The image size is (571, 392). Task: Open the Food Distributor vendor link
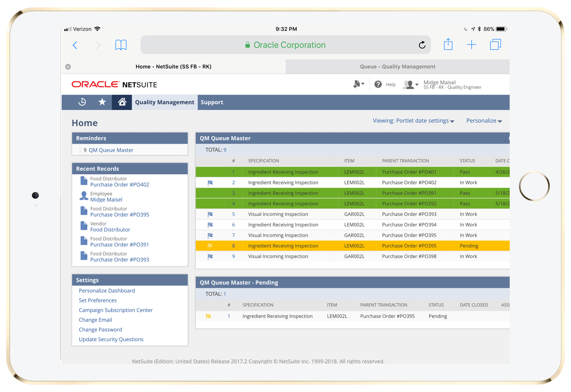point(110,230)
